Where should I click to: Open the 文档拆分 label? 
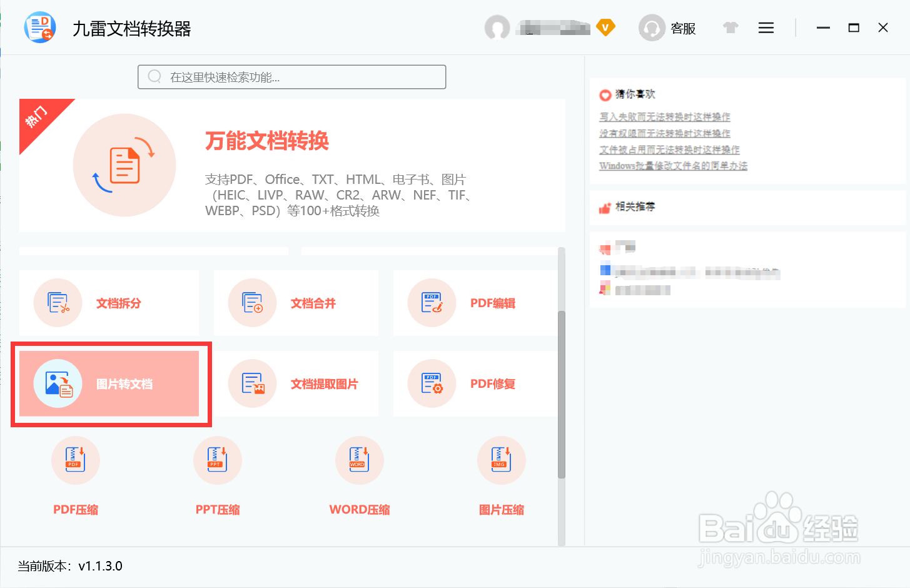click(x=119, y=303)
